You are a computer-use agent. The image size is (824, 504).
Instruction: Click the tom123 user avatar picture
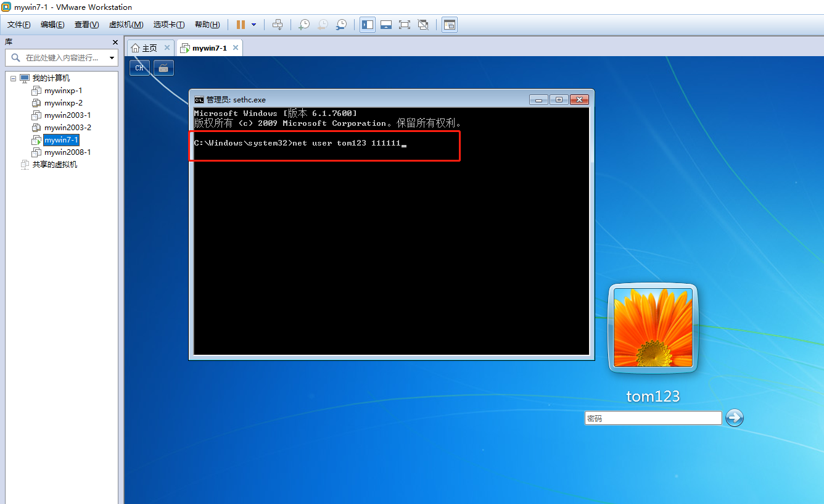(x=653, y=329)
